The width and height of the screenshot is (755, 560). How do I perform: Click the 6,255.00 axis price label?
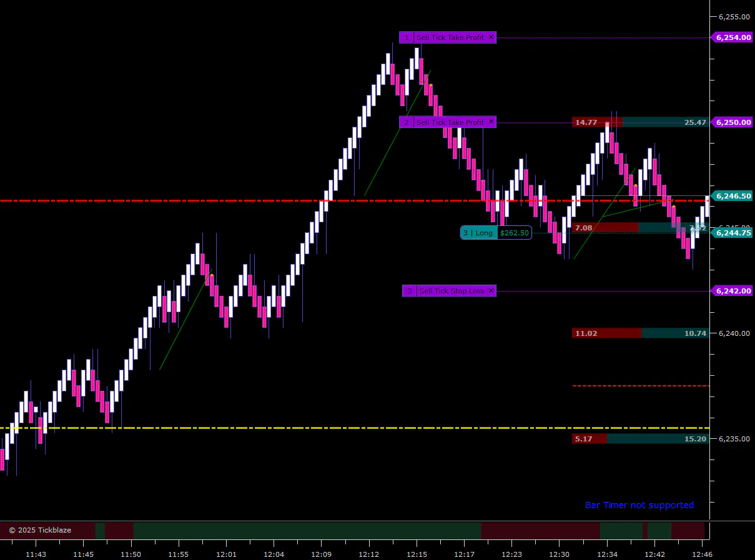click(x=734, y=17)
